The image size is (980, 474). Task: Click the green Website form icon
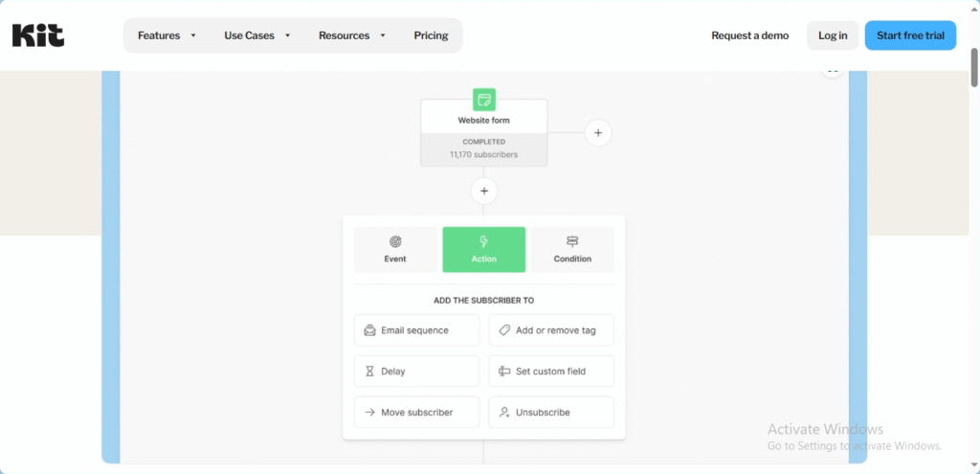pyautogui.click(x=483, y=100)
